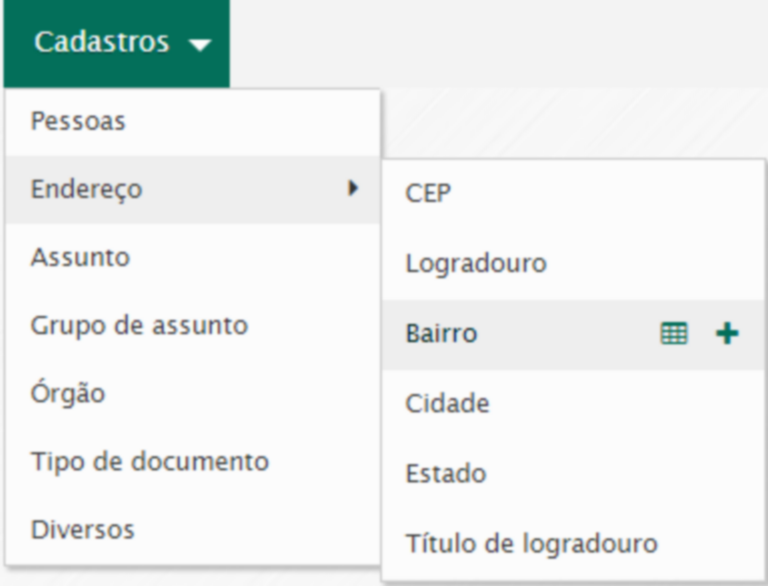Choose Grupo de assunto entry
Viewport: 768px width, 586px height.
[139, 325]
